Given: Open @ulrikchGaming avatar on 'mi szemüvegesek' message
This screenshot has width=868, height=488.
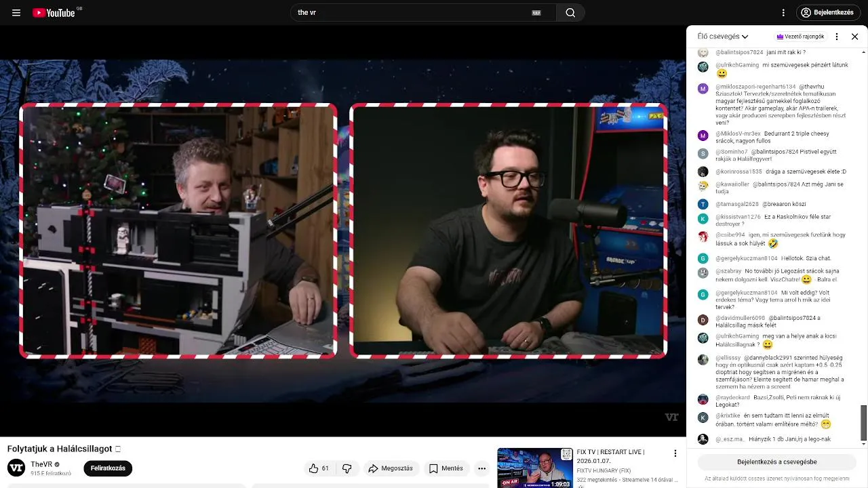Looking at the screenshot, I should point(703,66).
